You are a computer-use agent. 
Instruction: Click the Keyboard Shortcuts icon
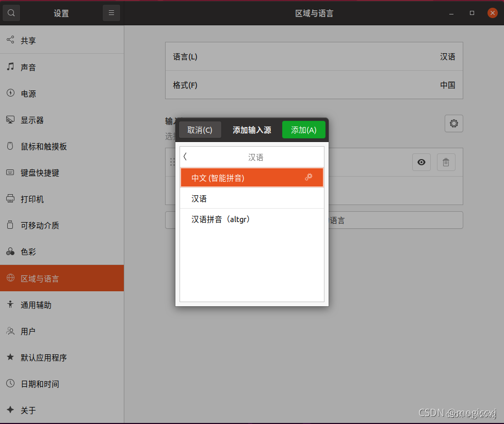coord(10,172)
